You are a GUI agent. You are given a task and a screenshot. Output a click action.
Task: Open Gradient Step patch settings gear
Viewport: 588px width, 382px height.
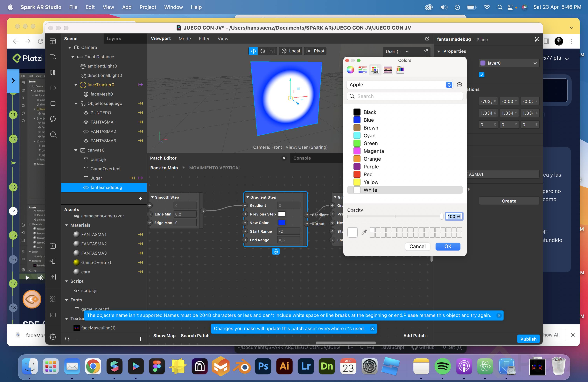click(276, 251)
